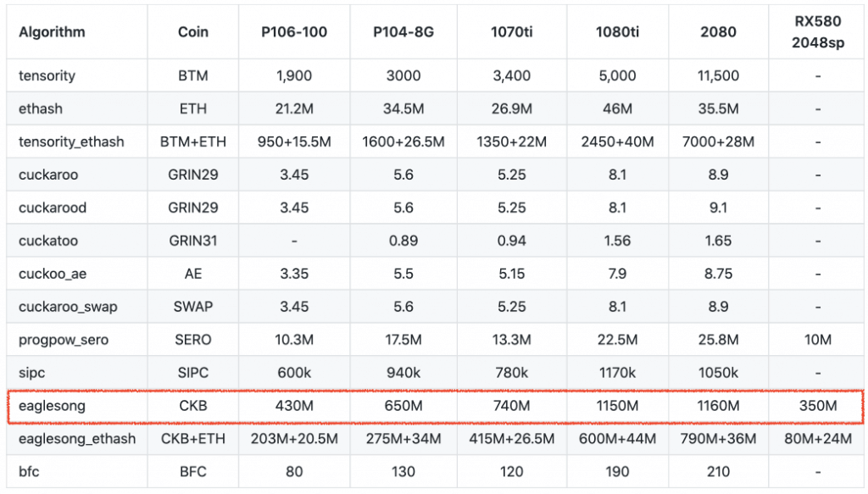The image size is (868, 494).
Task: Click the BTM+ETH coin cell
Action: pyautogui.click(x=192, y=142)
